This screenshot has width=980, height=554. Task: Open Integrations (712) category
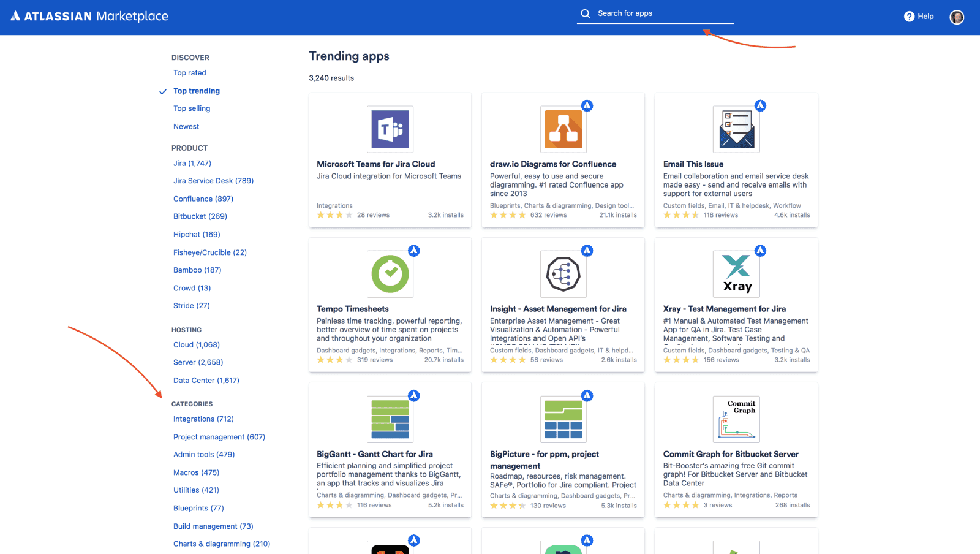[x=203, y=419]
